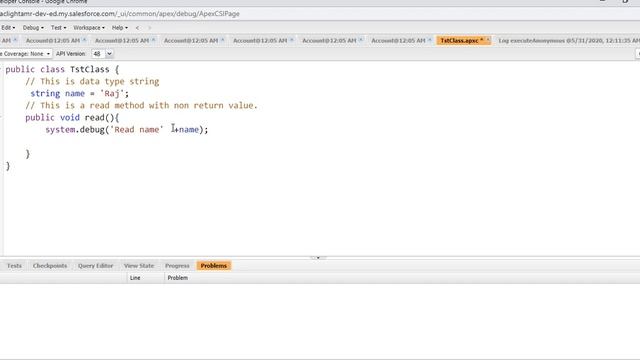Open the Test menu
640x360 pixels.
click(x=58, y=28)
